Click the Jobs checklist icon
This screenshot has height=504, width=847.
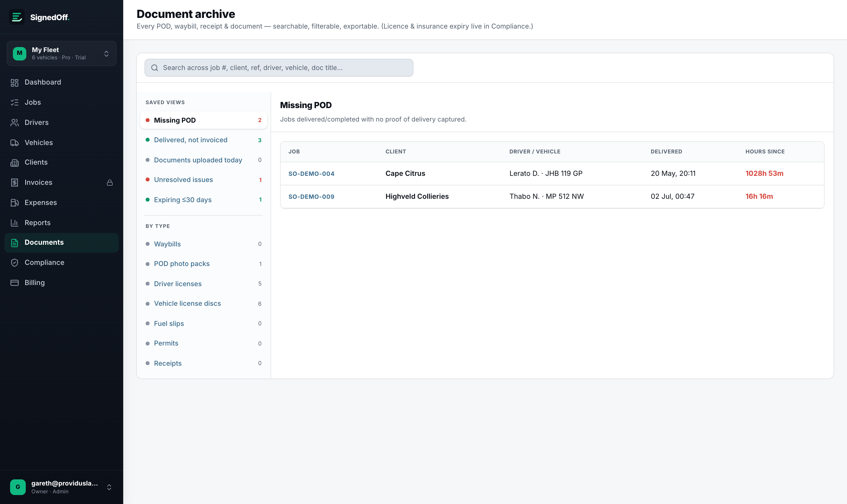tap(14, 102)
